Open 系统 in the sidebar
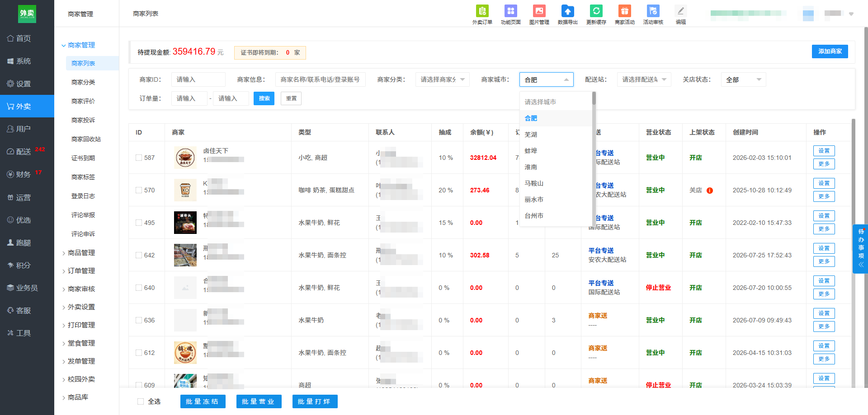 pyautogui.click(x=27, y=61)
